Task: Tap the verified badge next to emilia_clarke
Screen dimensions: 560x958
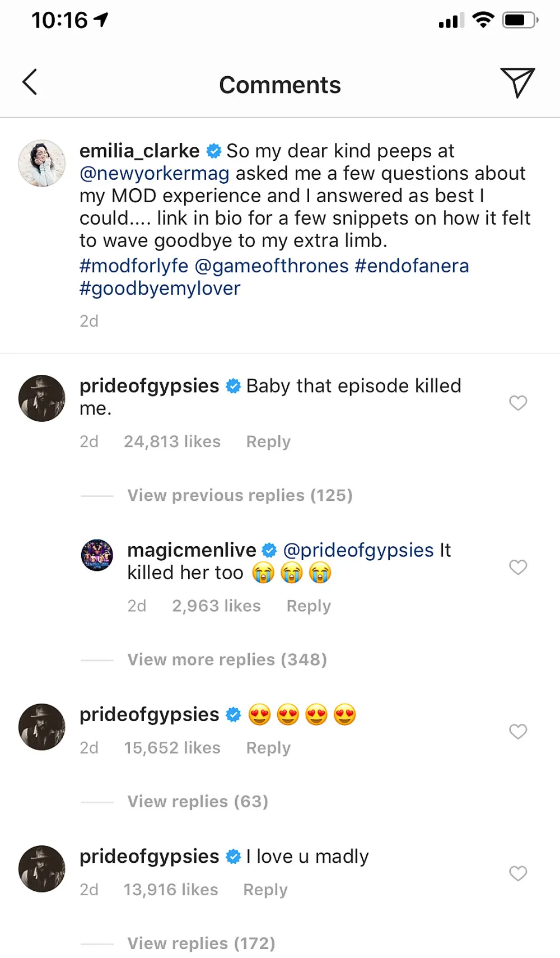Action: pyautogui.click(x=214, y=150)
